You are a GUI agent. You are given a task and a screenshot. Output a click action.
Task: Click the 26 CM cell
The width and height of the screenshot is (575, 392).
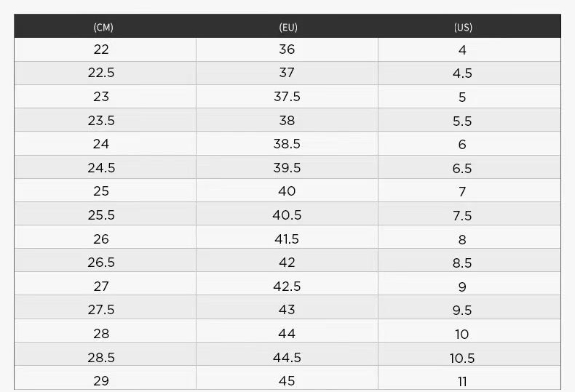pos(101,239)
